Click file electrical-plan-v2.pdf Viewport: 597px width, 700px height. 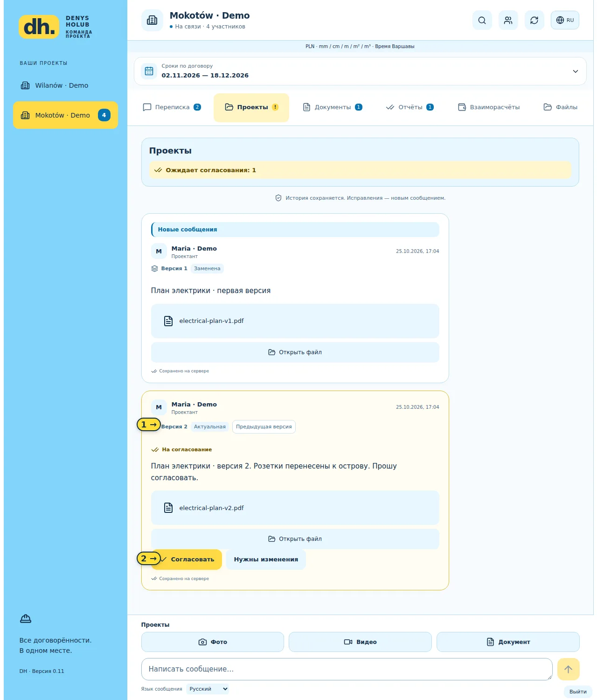click(295, 508)
